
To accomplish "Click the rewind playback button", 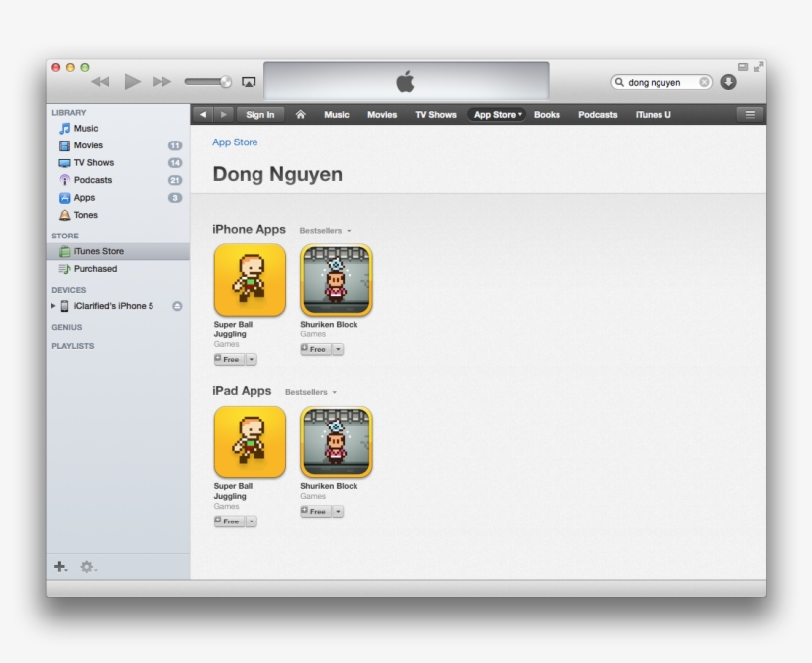I will [x=100, y=82].
